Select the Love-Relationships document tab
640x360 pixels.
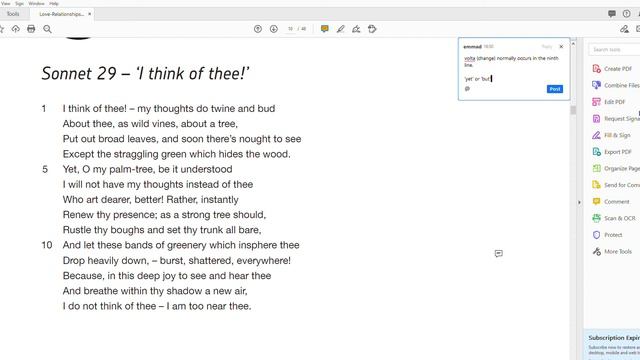coord(61,14)
